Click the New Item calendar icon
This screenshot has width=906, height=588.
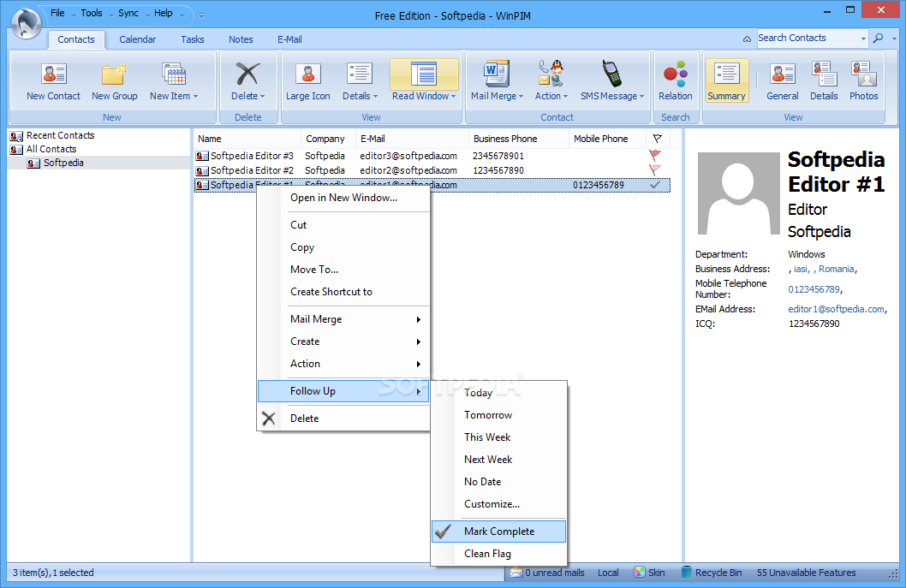pos(173,74)
